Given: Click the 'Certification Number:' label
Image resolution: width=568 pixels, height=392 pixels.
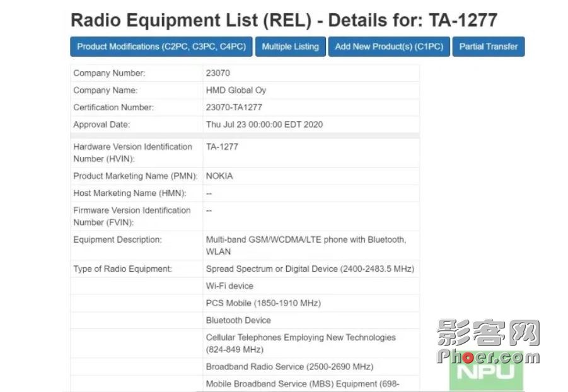Looking at the screenshot, I should (113, 107).
